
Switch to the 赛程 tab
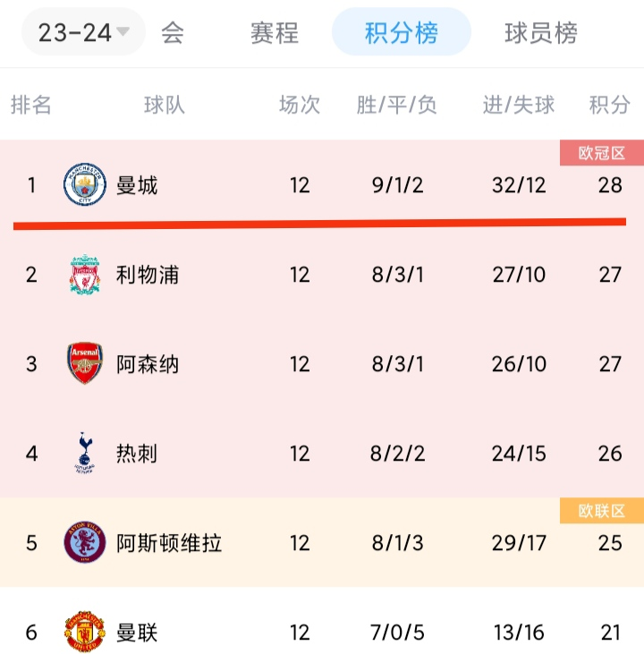click(274, 33)
